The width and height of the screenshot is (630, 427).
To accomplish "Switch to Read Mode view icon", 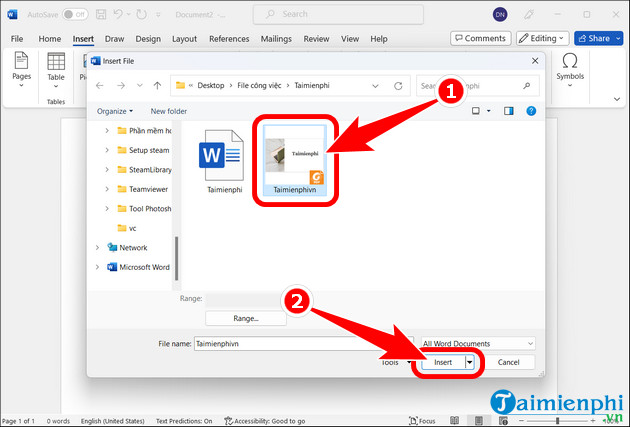I will click(x=454, y=421).
